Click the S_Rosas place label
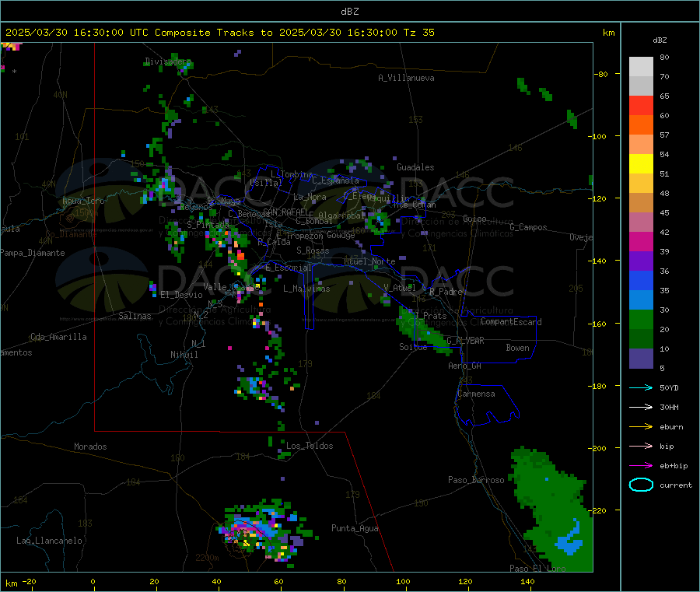This screenshot has height=592, width=700. pyautogui.click(x=313, y=250)
